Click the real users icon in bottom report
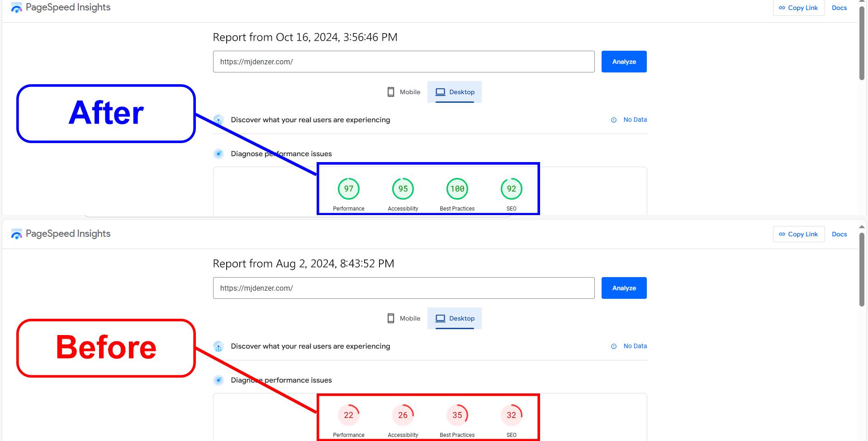Viewport: 868px width, 441px height. (x=218, y=346)
